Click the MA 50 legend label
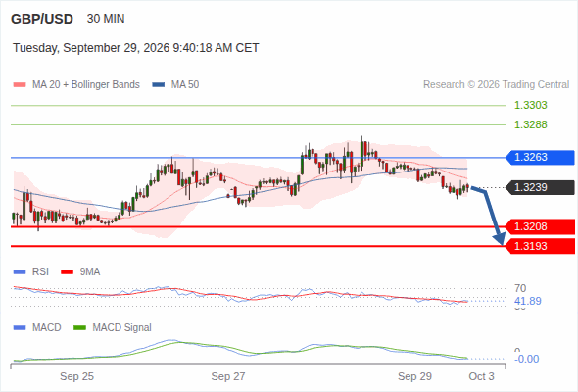 [185, 85]
